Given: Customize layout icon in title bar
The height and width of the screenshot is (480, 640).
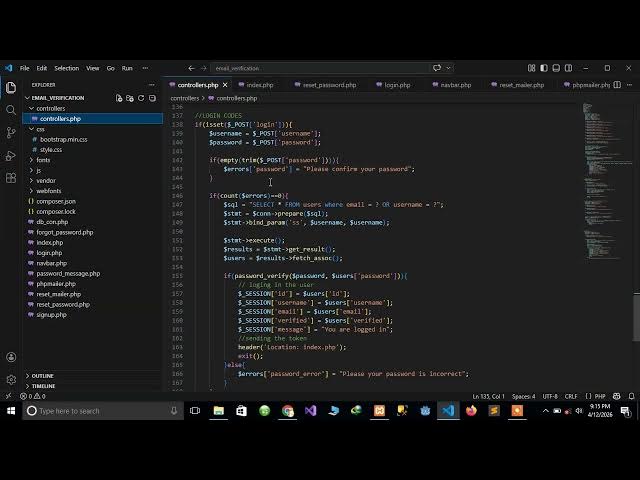Looking at the screenshot, I should [x=531, y=68].
